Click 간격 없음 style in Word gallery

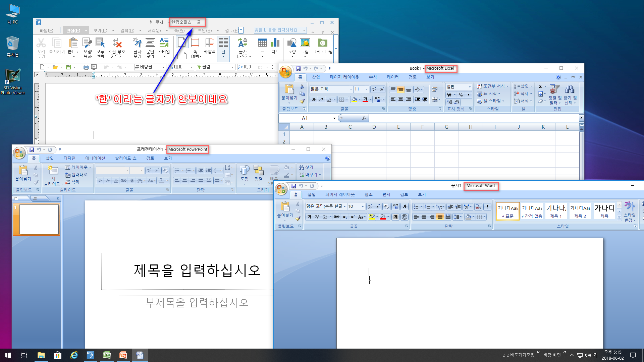tap(532, 211)
